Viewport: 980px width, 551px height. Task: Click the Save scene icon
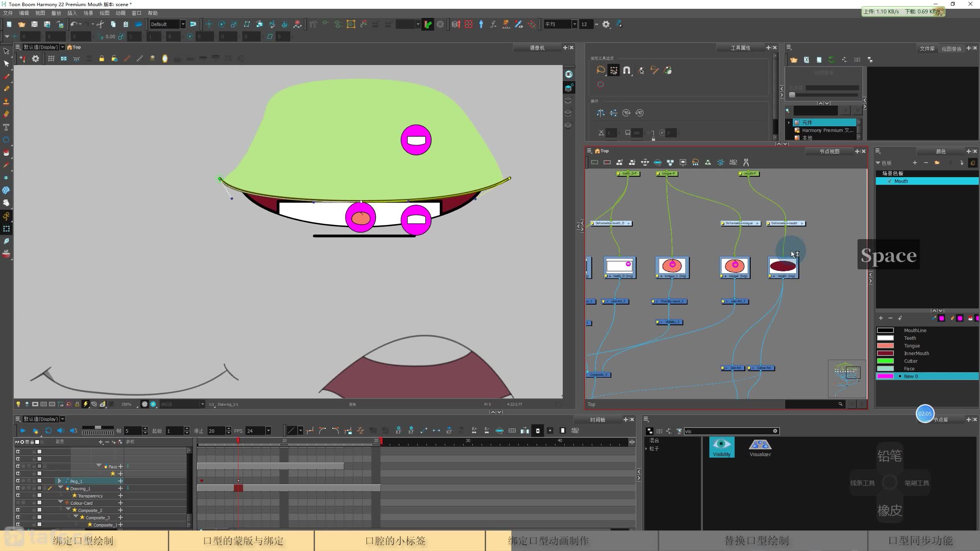(34, 24)
